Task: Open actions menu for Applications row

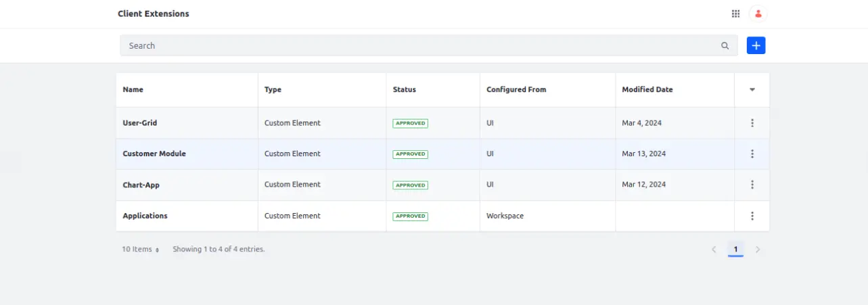Action: (x=752, y=216)
